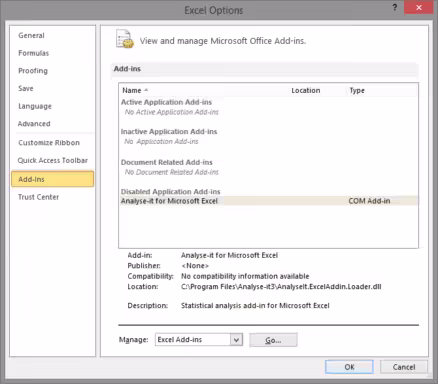438x384 pixels.
Task: Click the COM Add-in type cell
Action: 369,201
